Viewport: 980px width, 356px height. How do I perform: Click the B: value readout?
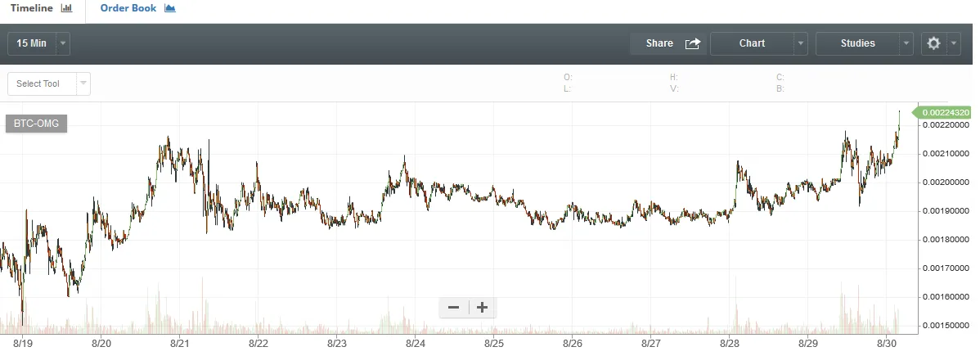point(780,89)
